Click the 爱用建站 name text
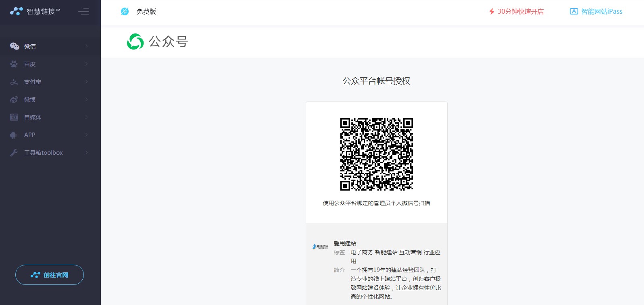644x305 pixels. (x=345, y=243)
